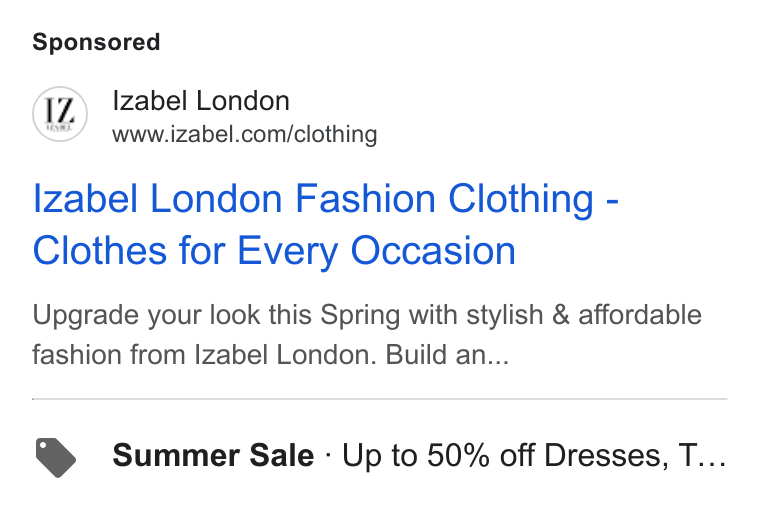Click the word 'Every' in the headline
The height and width of the screenshot is (516, 760).
[x=287, y=250]
